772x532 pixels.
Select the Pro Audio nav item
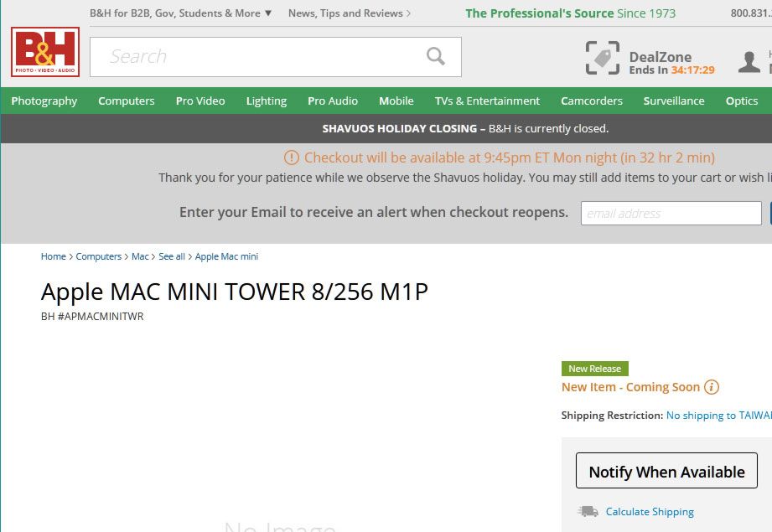332,101
